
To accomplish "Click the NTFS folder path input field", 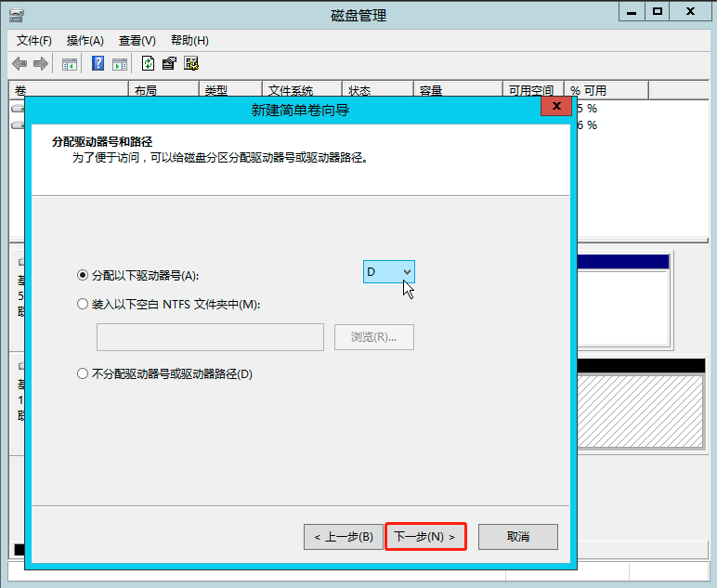I will point(210,337).
